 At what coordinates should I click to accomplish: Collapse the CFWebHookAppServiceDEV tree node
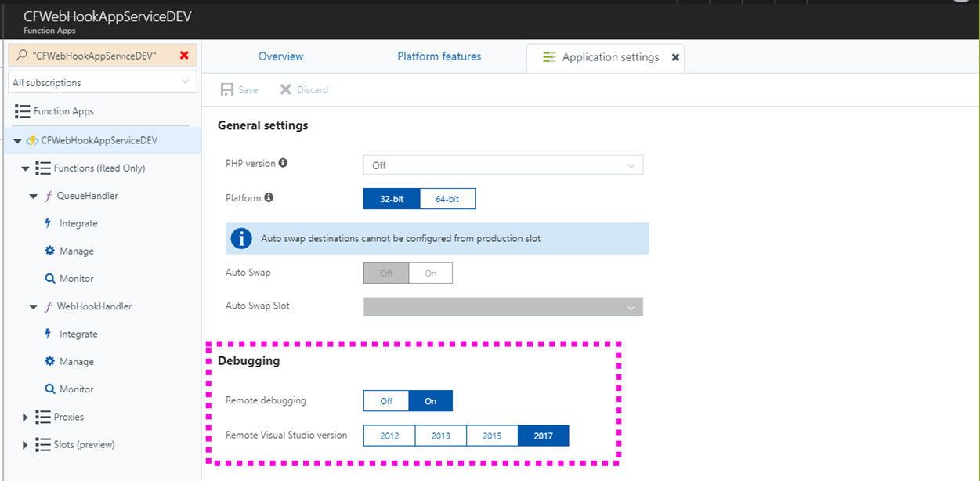coord(17,141)
